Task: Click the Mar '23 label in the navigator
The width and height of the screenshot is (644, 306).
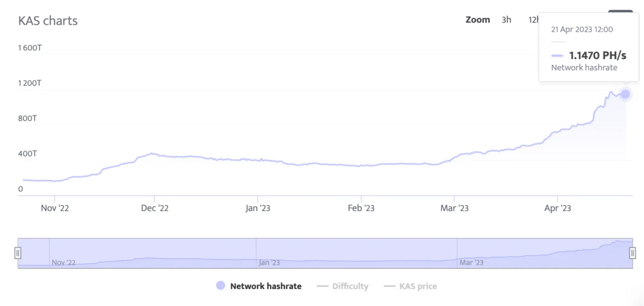Action: pos(471,263)
